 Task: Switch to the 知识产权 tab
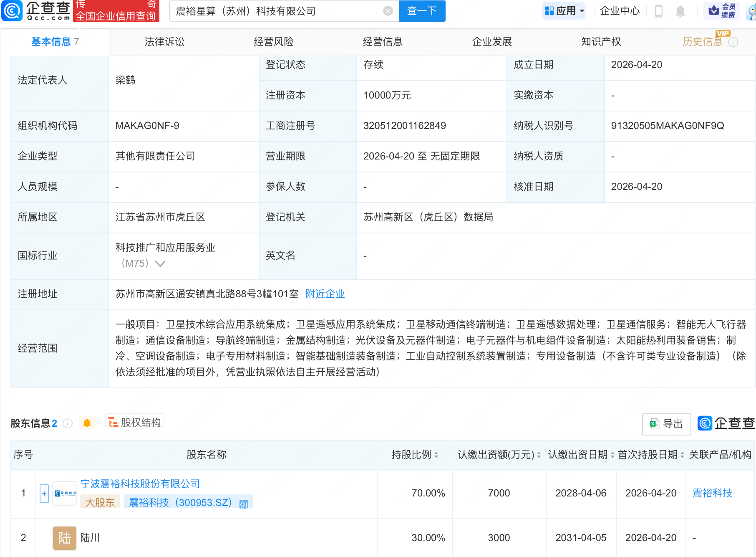[601, 42]
